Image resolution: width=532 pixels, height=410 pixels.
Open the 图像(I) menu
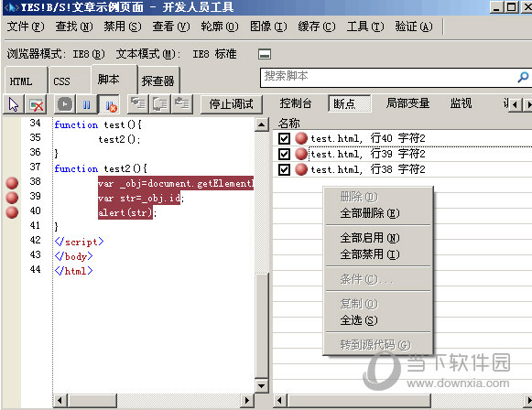(x=268, y=27)
